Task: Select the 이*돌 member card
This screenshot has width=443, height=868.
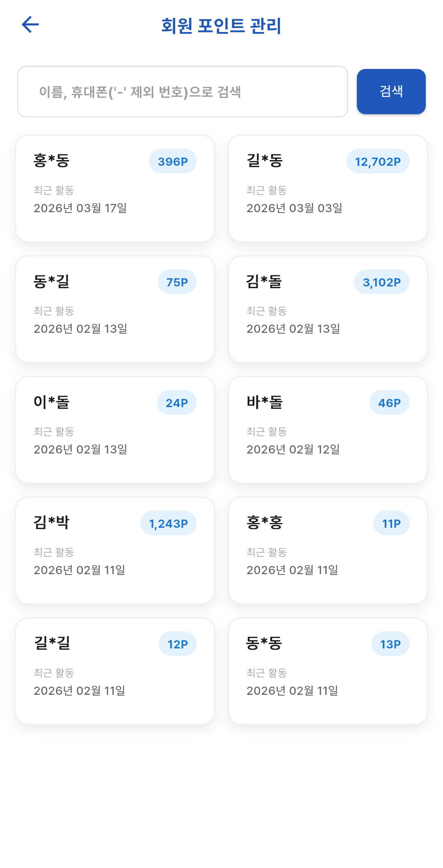Action: 115,430
